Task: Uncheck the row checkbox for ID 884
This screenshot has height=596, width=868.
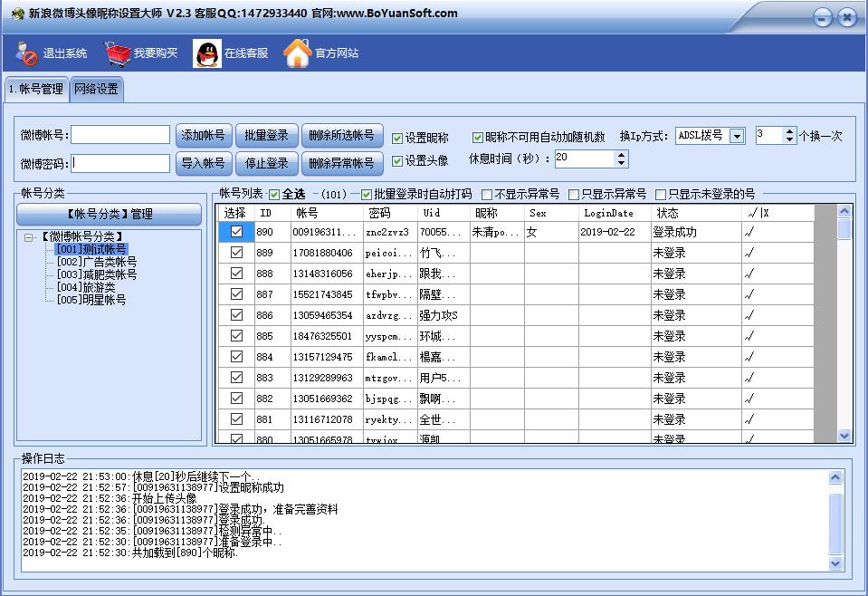Action: click(x=236, y=356)
